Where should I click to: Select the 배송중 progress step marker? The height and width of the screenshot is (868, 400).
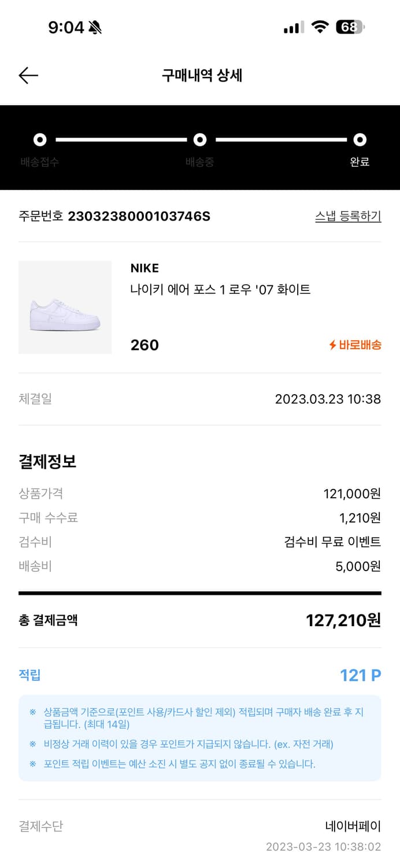pyautogui.click(x=200, y=139)
